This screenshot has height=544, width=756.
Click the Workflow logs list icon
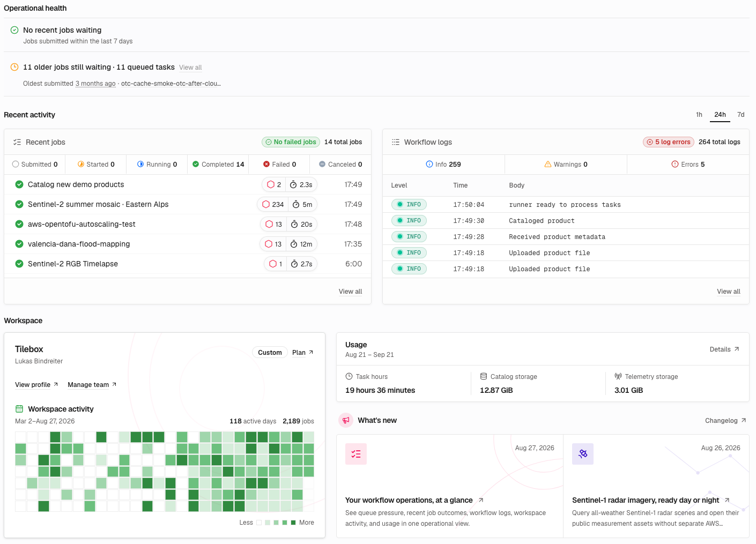click(x=396, y=142)
